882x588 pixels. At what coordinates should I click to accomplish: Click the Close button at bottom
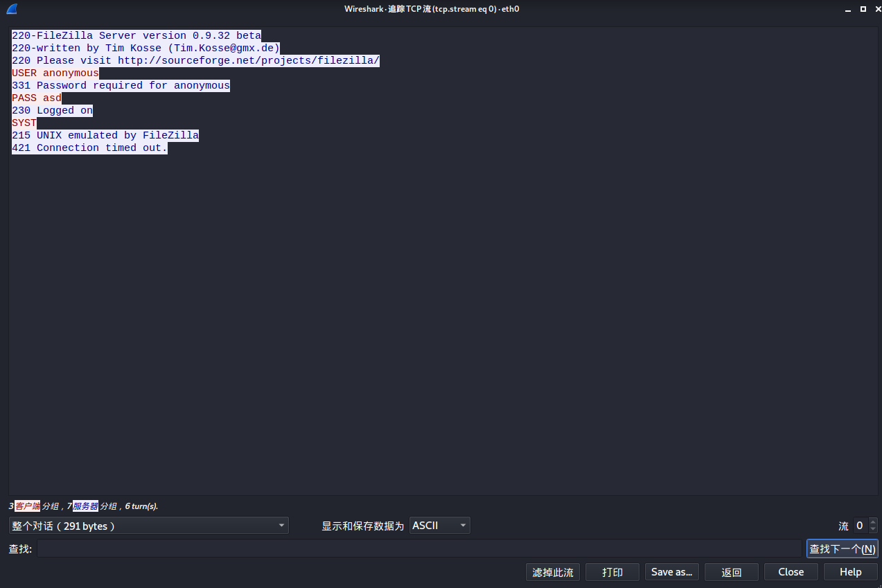pyautogui.click(x=791, y=572)
